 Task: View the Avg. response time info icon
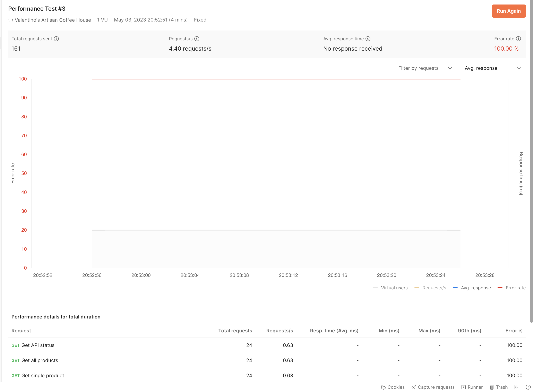[368, 39]
